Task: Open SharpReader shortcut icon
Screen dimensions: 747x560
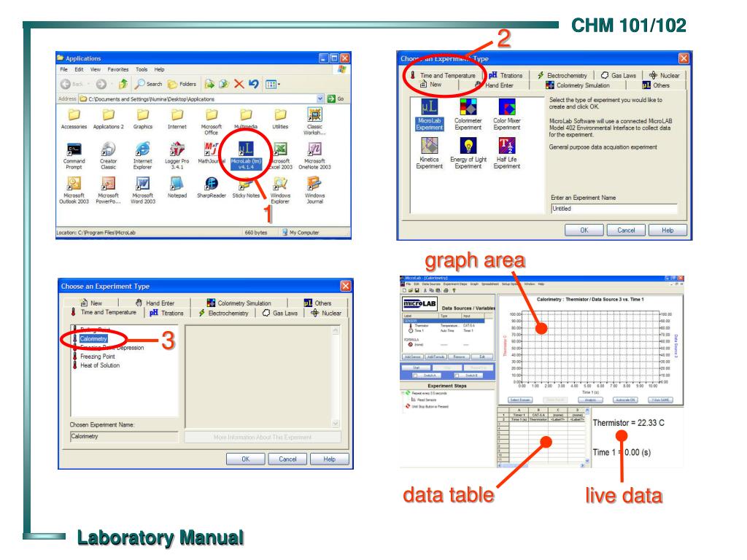Action: pos(211,187)
